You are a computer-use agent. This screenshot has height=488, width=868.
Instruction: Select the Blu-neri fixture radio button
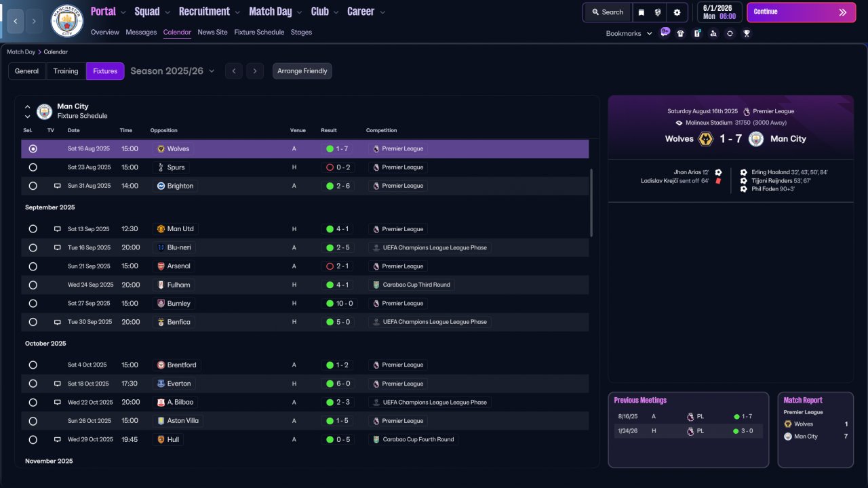(x=33, y=247)
